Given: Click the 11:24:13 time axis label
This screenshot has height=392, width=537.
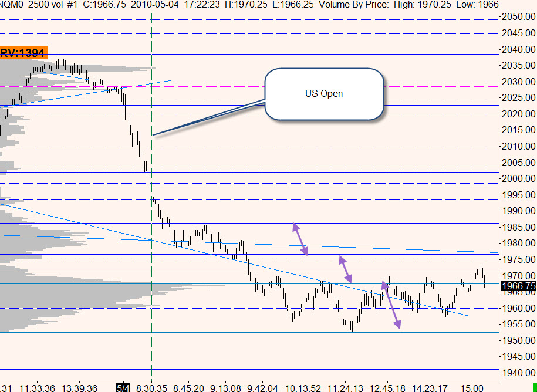Looking at the screenshot, I should click(345, 388).
